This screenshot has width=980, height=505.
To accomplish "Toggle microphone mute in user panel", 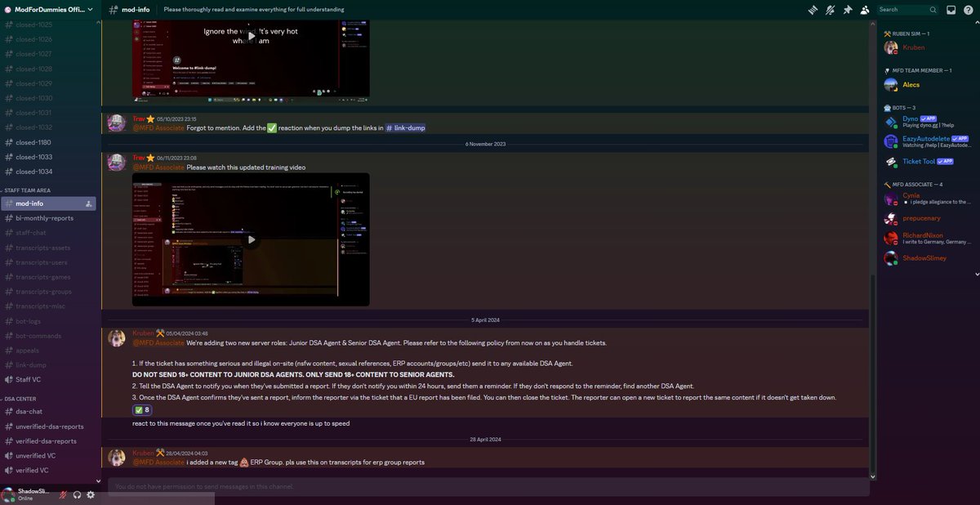I will [63, 494].
